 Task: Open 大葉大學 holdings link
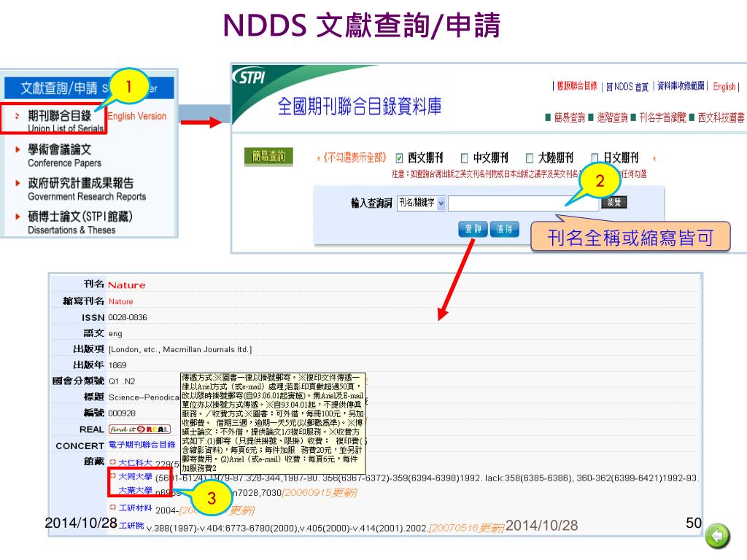[x=135, y=490]
